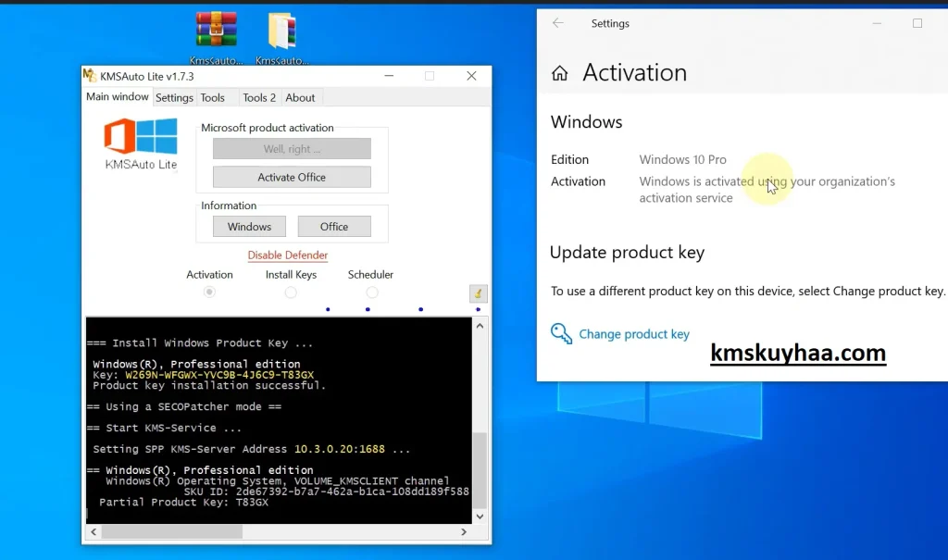This screenshot has width=948, height=560.
Task: Click the Disable Defender link
Action: tap(287, 255)
